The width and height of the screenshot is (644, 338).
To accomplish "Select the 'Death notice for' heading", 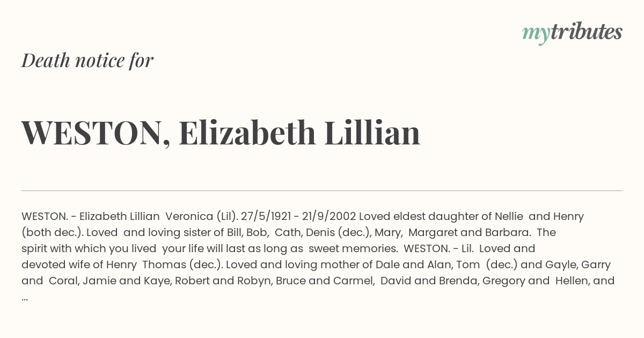I will [x=87, y=61].
